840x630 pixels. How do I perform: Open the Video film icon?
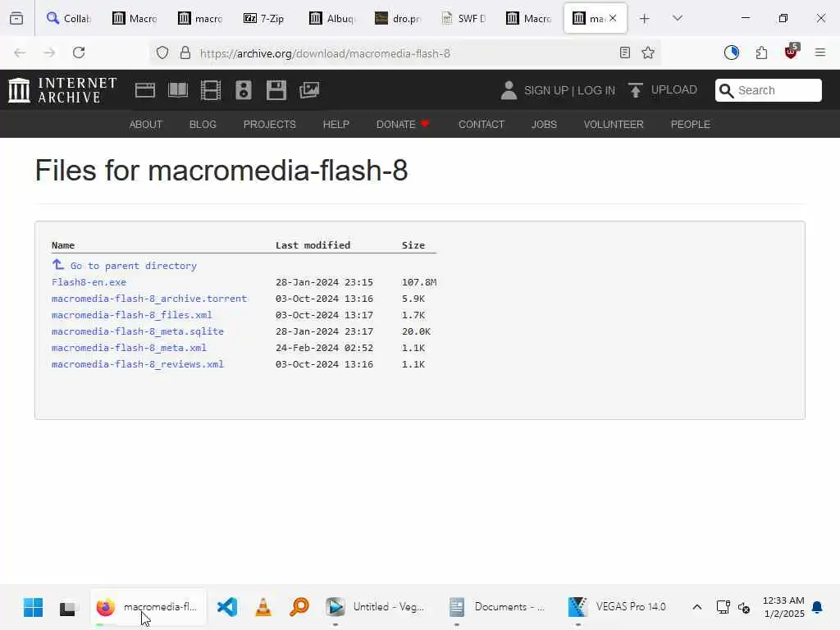click(211, 90)
